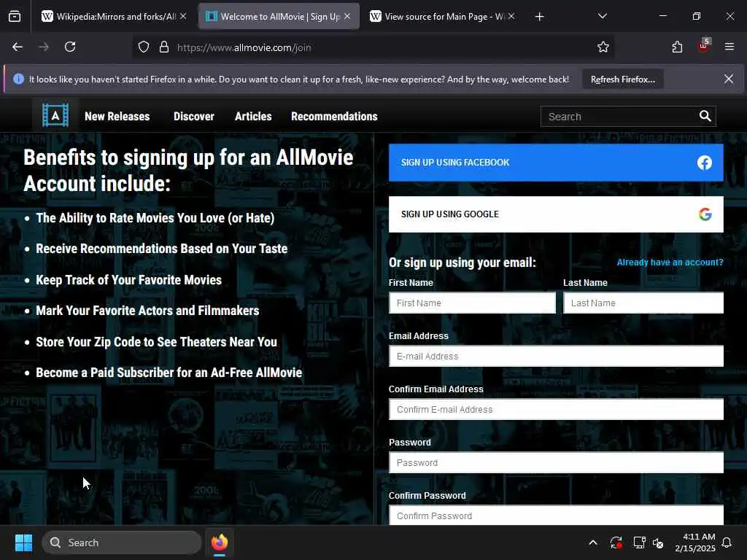Click the sync status tray icon

tap(616, 542)
